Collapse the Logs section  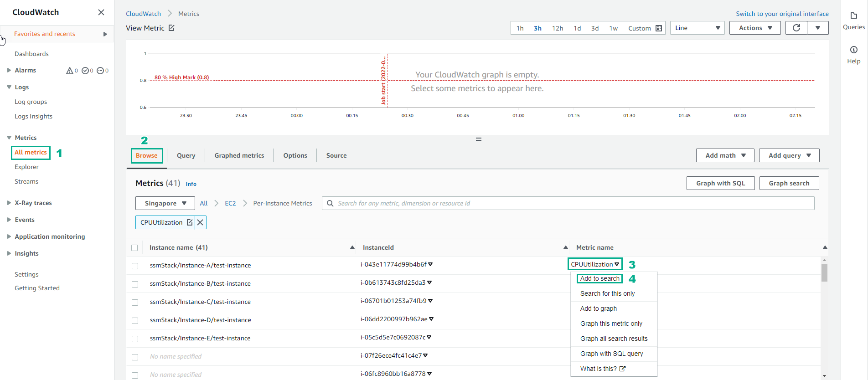coord(9,87)
